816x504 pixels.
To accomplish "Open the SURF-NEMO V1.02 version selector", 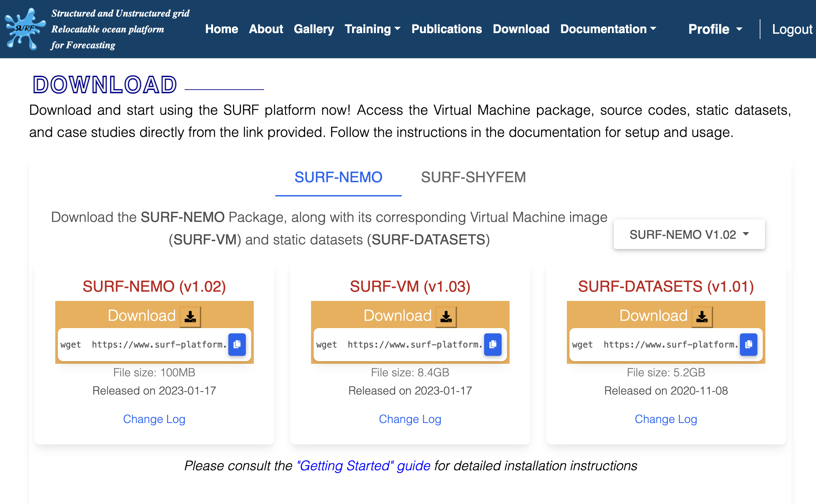I will (x=689, y=234).
